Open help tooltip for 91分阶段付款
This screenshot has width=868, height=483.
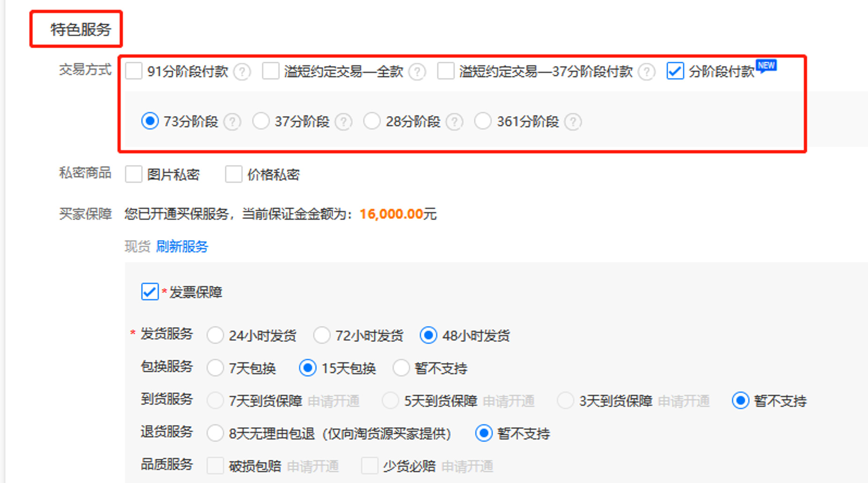242,72
